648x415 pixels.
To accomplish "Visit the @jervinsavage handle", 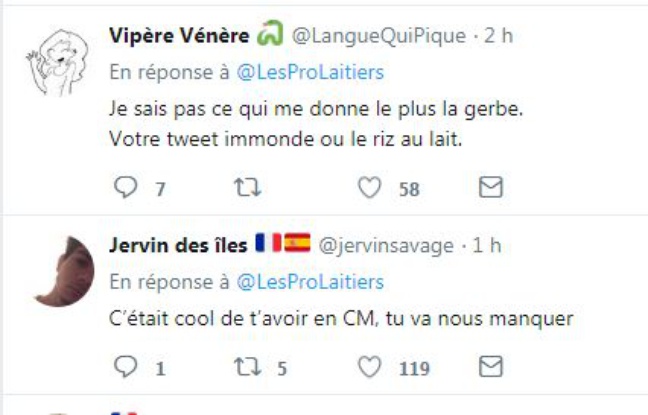I will coord(385,244).
